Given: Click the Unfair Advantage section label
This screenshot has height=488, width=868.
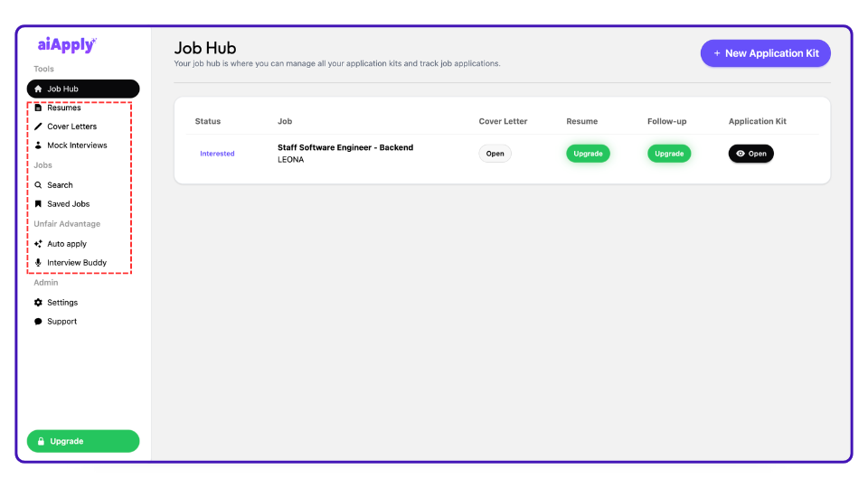Looking at the screenshot, I should (x=67, y=223).
